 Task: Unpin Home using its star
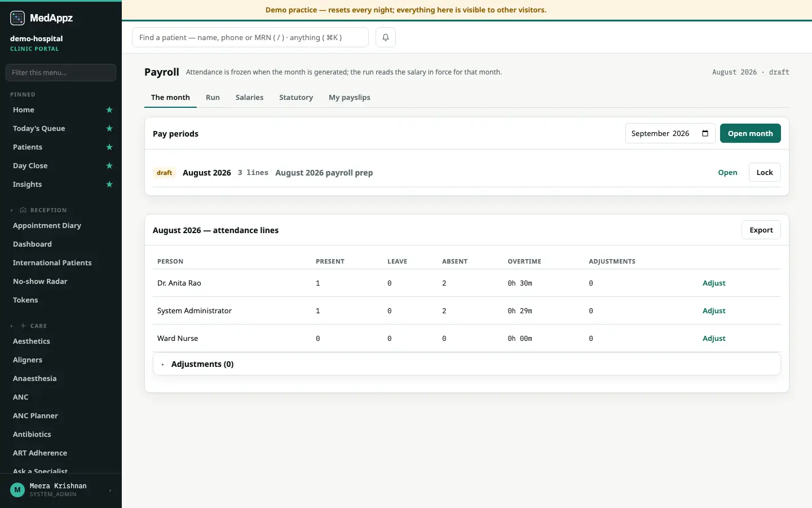[109, 110]
